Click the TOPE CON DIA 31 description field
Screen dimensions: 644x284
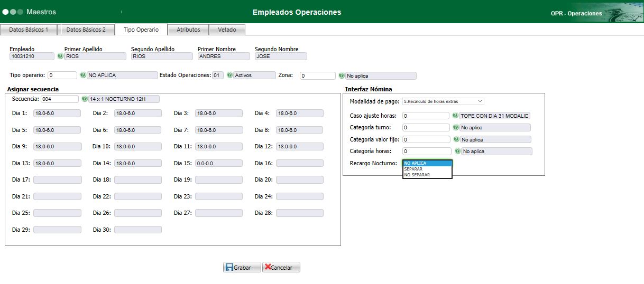click(x=495, y=116)
